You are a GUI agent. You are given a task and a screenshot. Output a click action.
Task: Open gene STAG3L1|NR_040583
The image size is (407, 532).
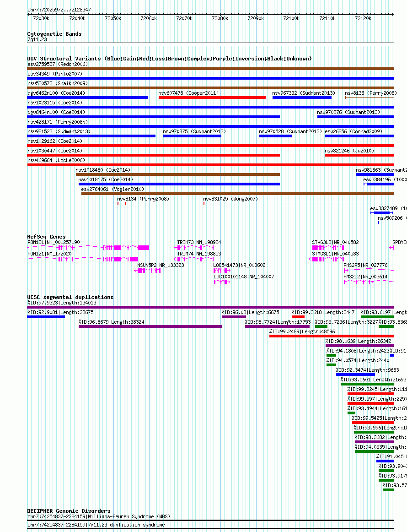click(x=335, y=254)
